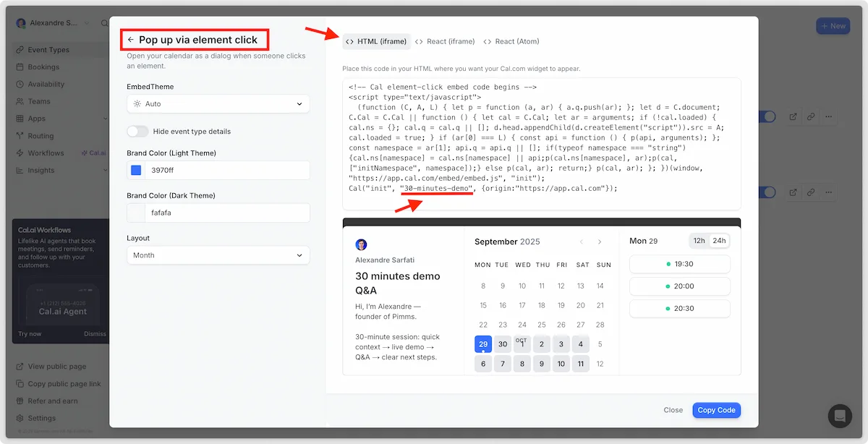Open Event Types in background sidebar
868x444 pixels.
48,50
